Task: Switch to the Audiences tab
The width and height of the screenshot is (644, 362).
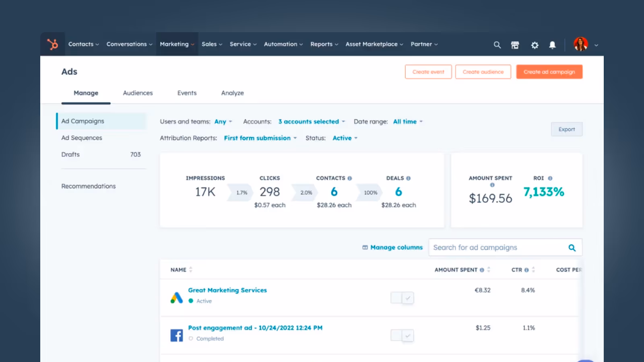Action: click(x=138, y=93)
